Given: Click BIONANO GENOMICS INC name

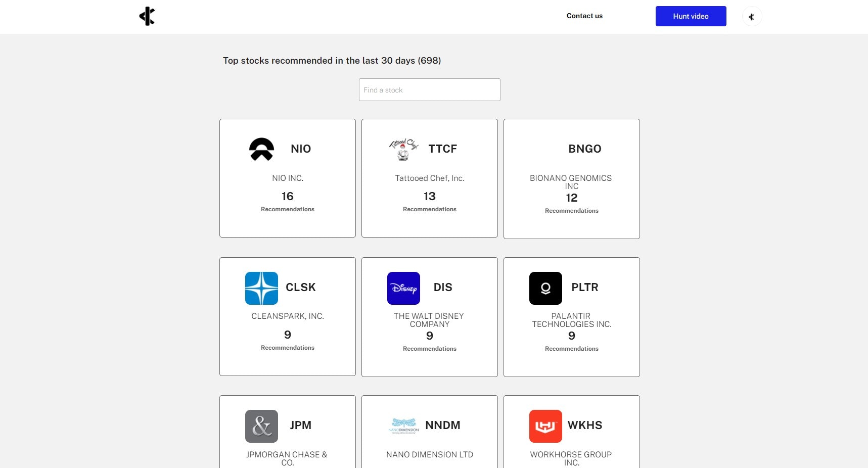Looking at the screenshot, I should [571, 182].
